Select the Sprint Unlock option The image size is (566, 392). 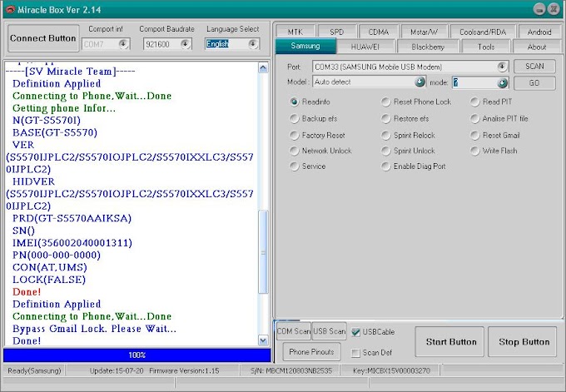386,151
